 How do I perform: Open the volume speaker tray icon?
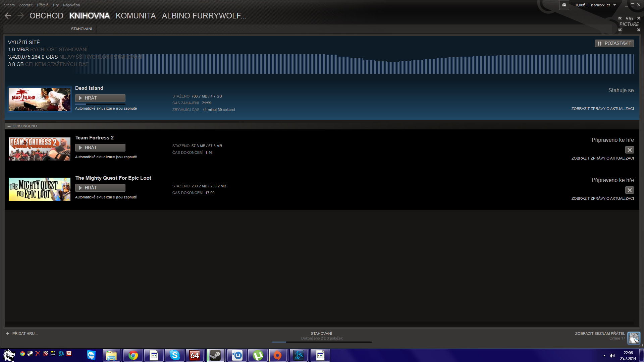[612, 356]
